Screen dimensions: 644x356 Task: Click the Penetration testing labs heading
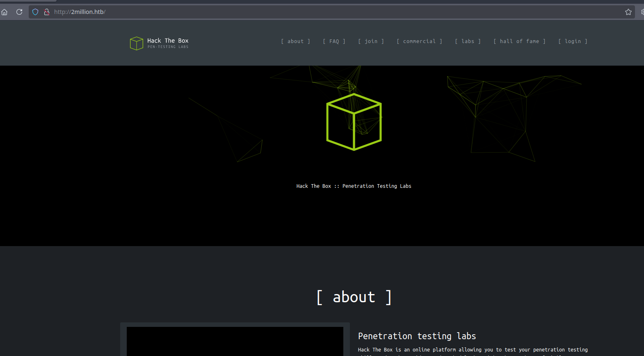417,336
